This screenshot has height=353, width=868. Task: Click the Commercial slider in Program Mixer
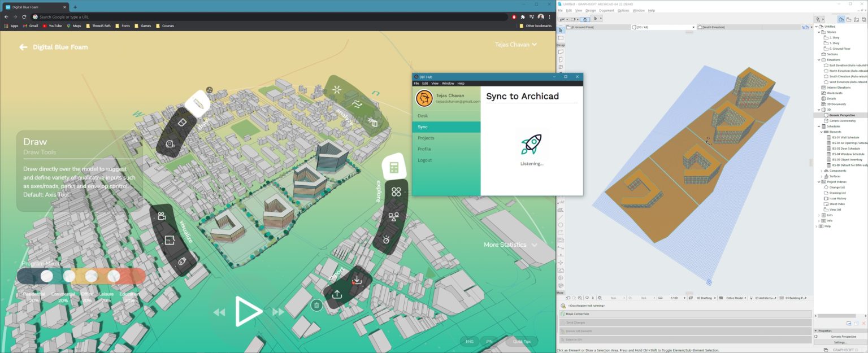coord(69,276)
